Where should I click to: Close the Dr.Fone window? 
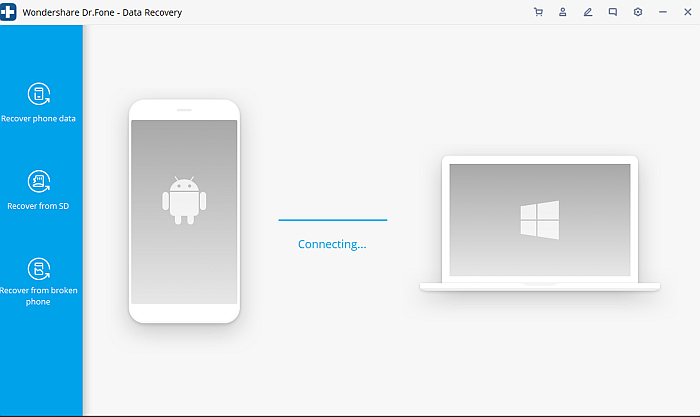[x=688, y=12]
